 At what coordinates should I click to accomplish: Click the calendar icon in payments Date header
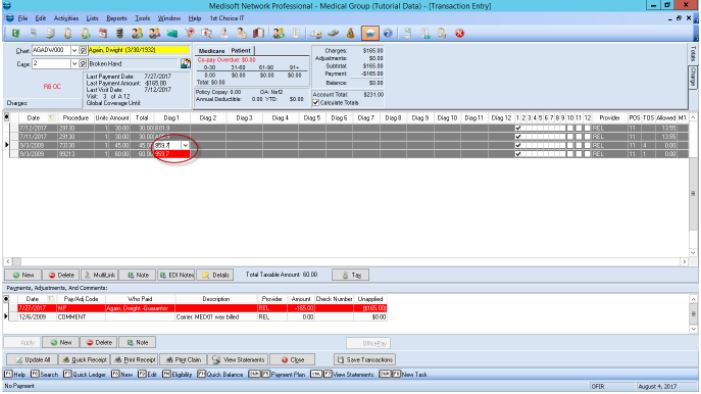[51, 299]
